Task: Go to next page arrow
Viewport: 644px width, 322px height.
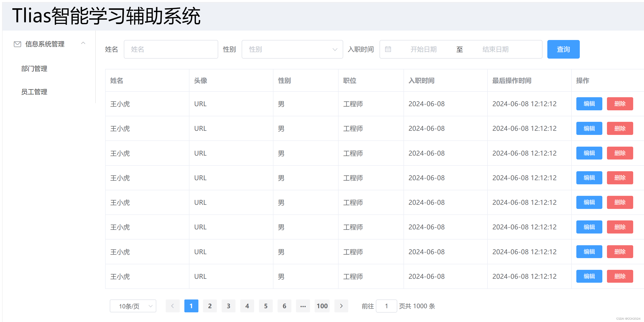Action: coord(341,306)
